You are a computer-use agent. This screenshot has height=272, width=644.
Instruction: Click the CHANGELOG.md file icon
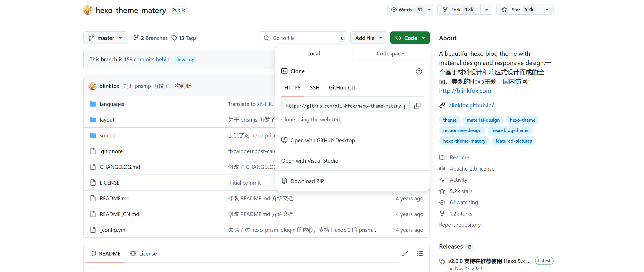(x=93, y=167)
